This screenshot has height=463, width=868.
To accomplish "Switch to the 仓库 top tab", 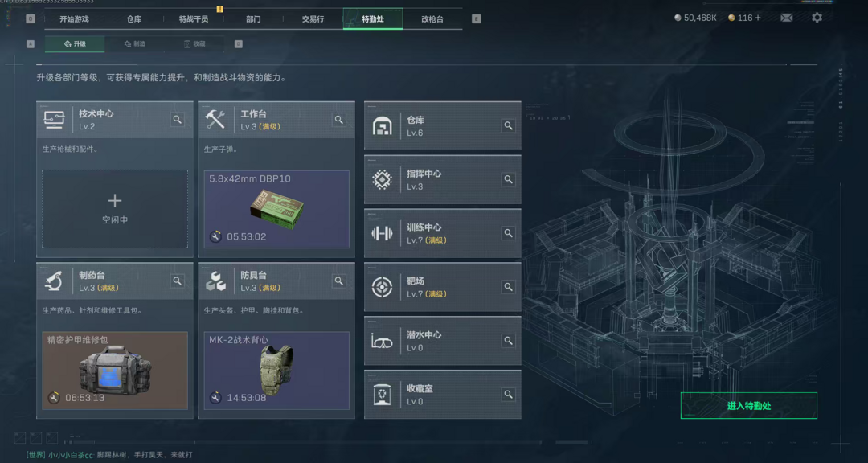I will 134,18.
